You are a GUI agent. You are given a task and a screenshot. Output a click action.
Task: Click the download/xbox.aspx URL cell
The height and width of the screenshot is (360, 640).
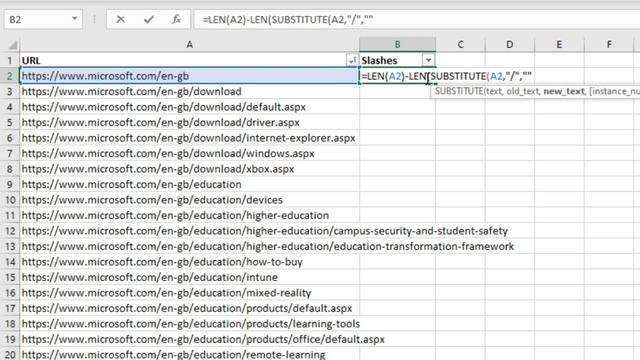(189, 169)
